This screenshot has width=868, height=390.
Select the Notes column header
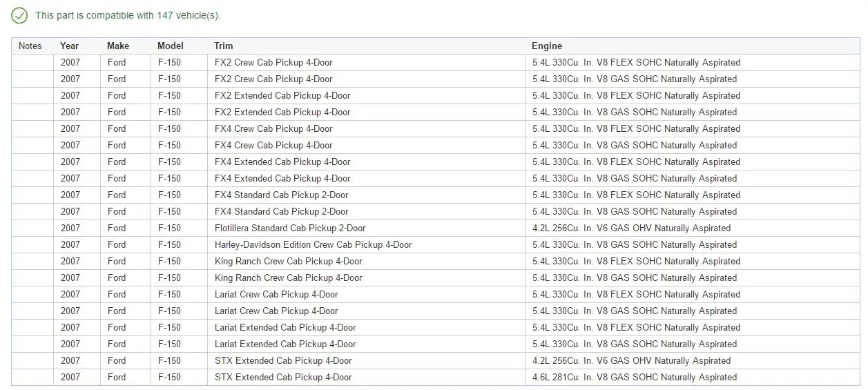point(30,46)
